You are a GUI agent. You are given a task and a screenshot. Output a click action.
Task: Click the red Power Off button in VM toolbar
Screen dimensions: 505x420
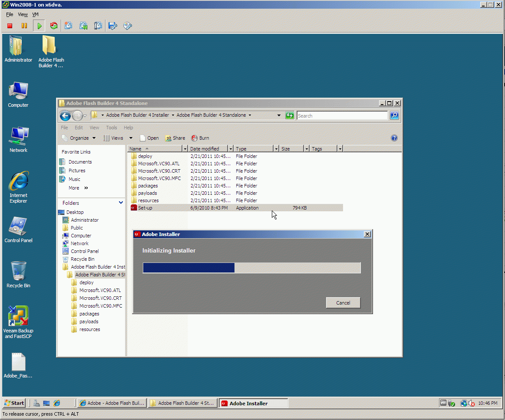click(x=10, y=26)
